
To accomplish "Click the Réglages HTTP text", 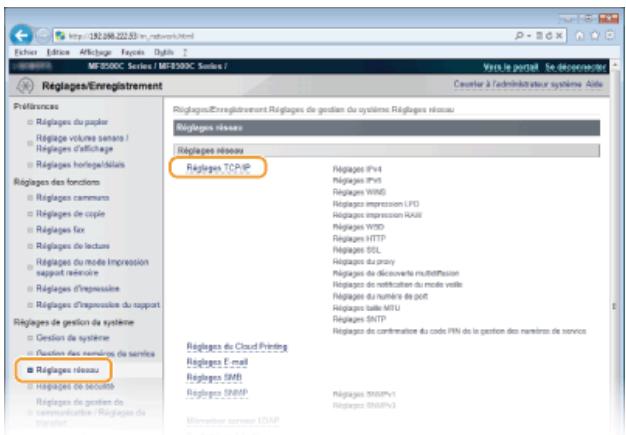I will coord(359,238).
